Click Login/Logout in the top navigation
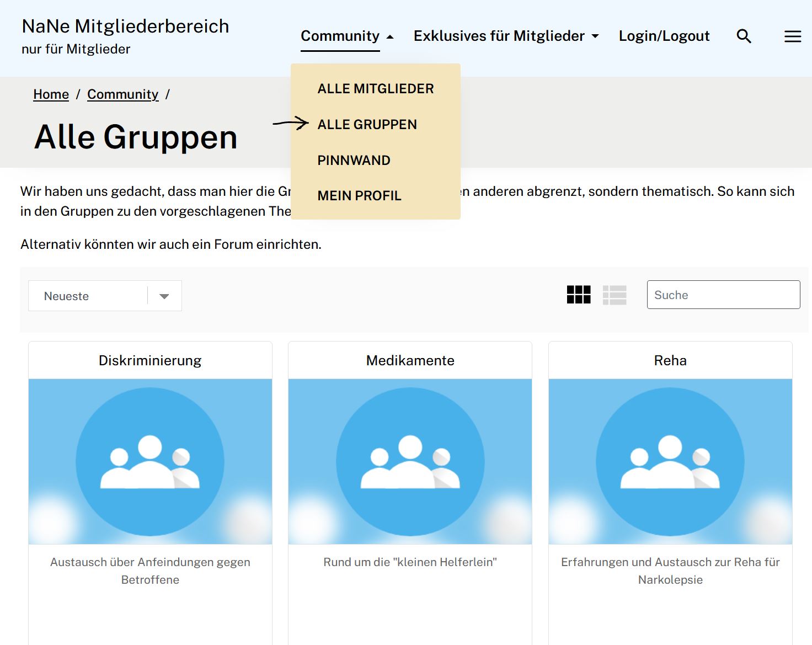Image resolution: width=812 pixels, height=645 pixels. pyautogui.click(x=664, y=35)
